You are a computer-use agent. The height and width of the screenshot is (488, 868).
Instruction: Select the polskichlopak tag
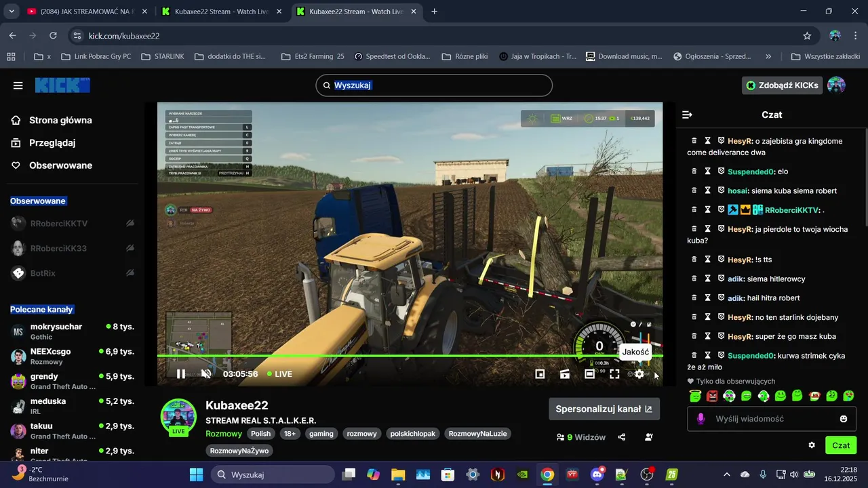413,434
